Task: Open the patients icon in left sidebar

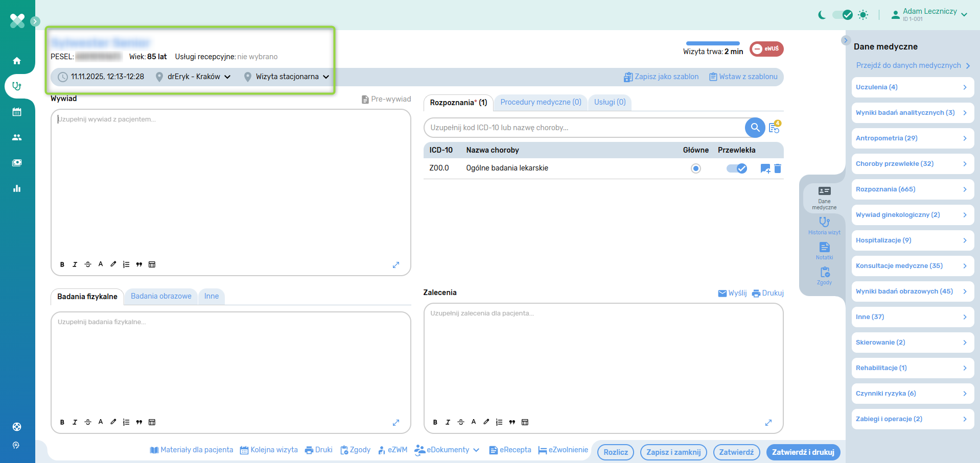Action: pyautogui.click(x=17, y=137)
